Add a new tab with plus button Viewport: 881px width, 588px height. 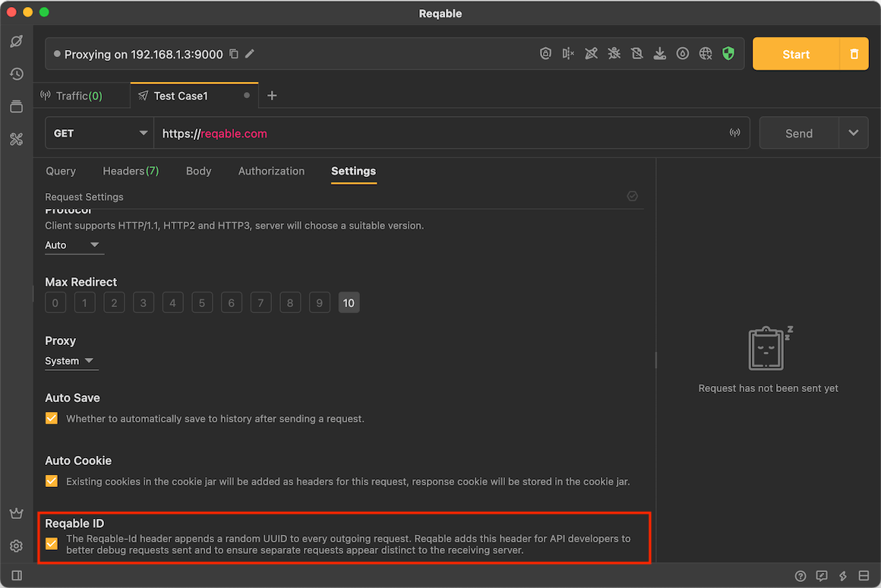coord(272,96)
